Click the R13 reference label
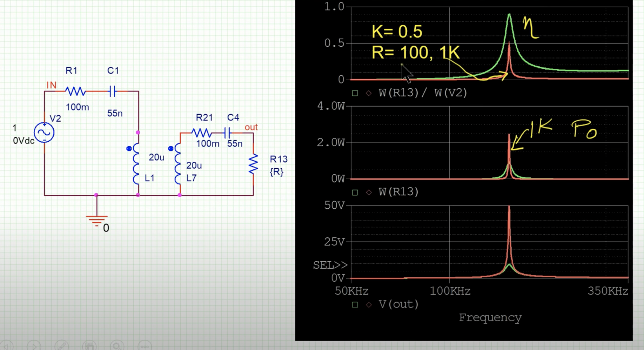The width and height of the screenshot is (644, 350). point(279,159)
